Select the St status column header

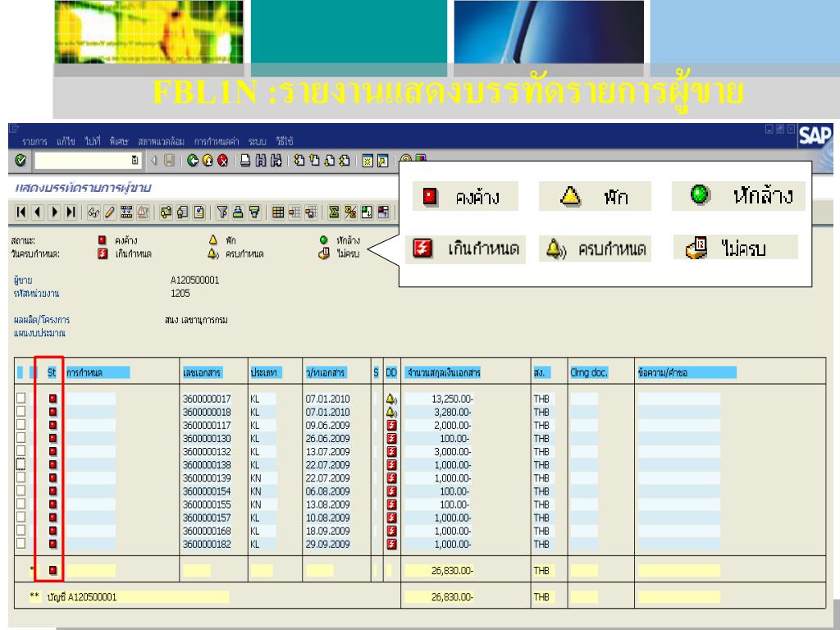pos(52,372)
